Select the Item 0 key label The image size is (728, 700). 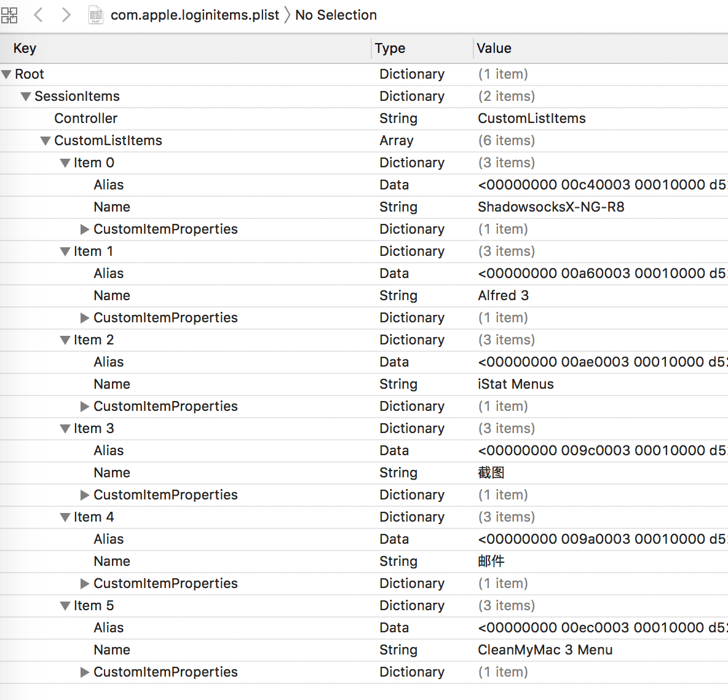(94, 162)
